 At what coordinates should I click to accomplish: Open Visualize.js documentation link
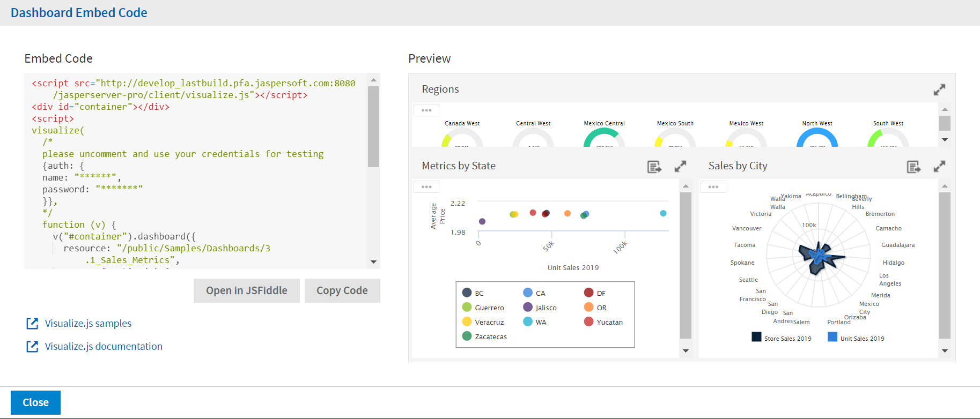[x=104, y=346]
